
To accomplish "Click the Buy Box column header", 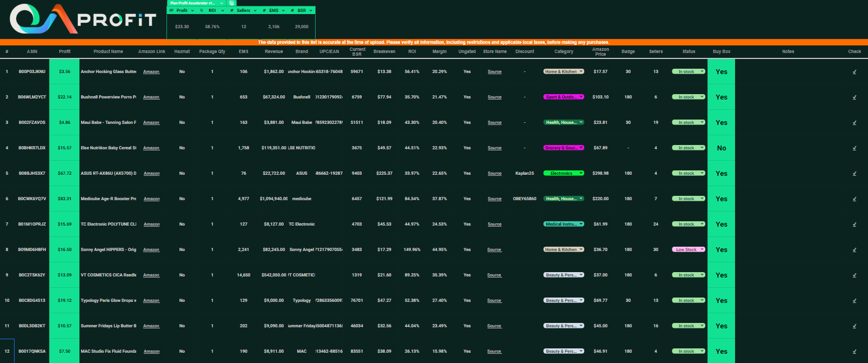I will pyautogui.click(x=721, y=51).
